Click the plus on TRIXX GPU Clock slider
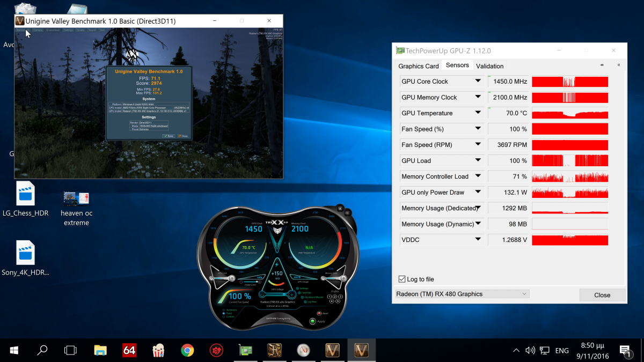This screenshot has width=644, height=362. (x=232, y=278)
